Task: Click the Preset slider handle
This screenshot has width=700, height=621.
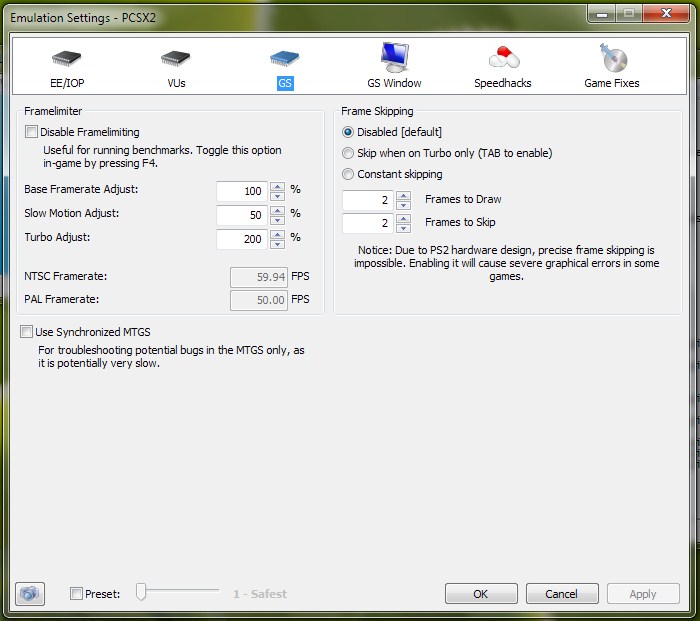Action: click(x=141, y=592)
